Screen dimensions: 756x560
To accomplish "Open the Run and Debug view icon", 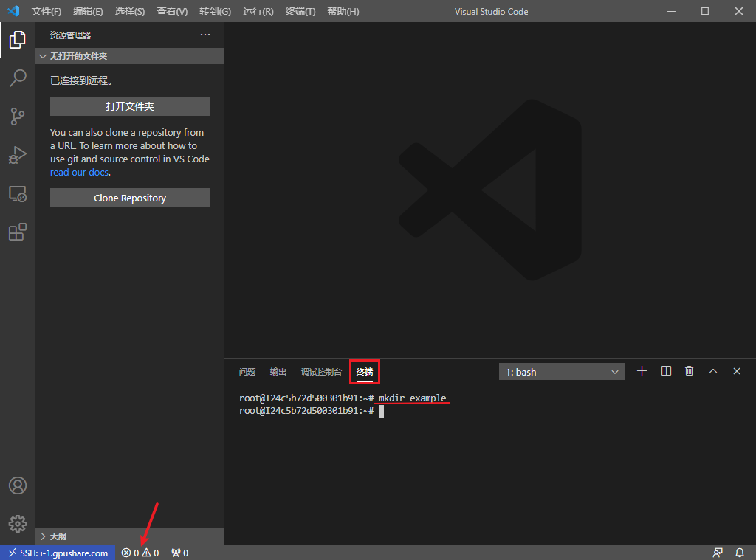I will pos(18,155).
